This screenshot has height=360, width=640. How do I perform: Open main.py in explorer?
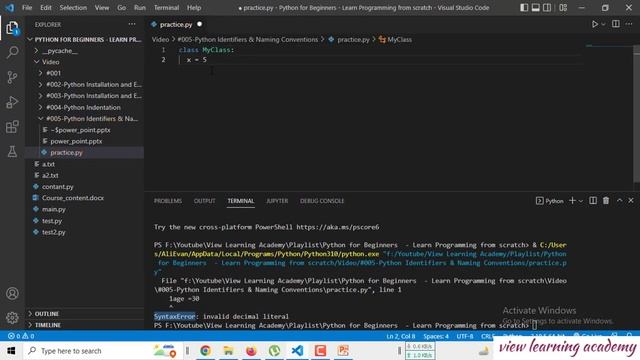[x=84, y=209]
